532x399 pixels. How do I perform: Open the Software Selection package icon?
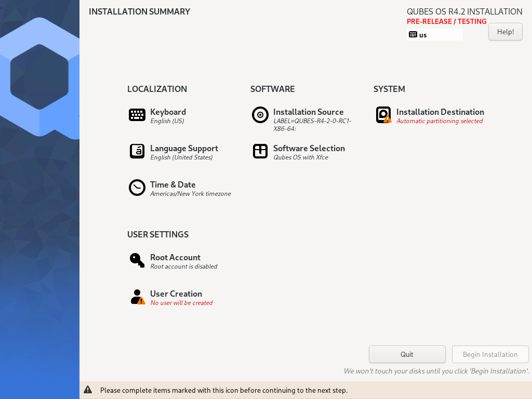(260, 151)
